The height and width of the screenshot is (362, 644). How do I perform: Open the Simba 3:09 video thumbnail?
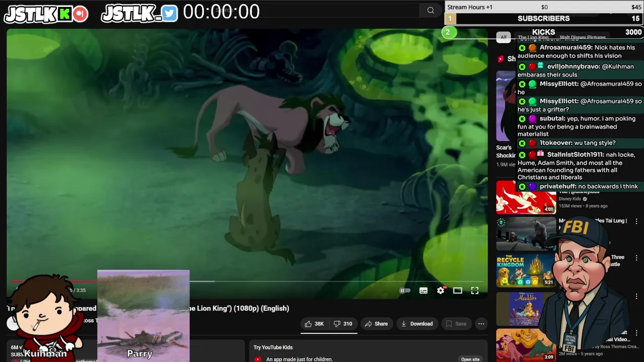[526, 345]
